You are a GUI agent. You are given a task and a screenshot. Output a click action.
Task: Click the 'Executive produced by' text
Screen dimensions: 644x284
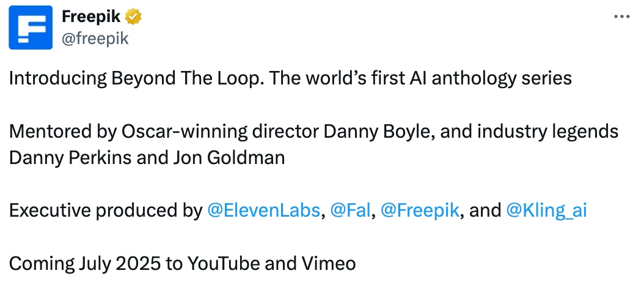coord(106,211)
